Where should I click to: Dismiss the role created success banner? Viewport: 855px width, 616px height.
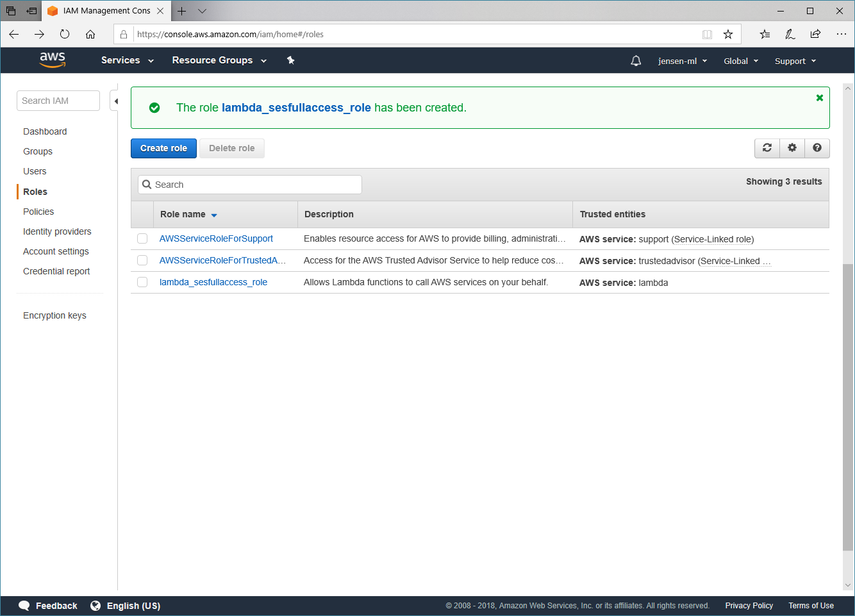pyautogui.click(x=819, y=98)
